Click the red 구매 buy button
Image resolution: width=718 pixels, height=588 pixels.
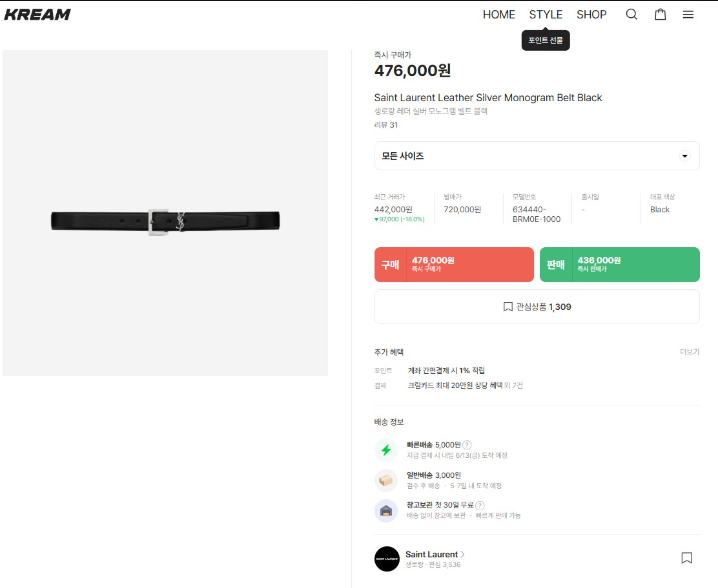[454, 265]
